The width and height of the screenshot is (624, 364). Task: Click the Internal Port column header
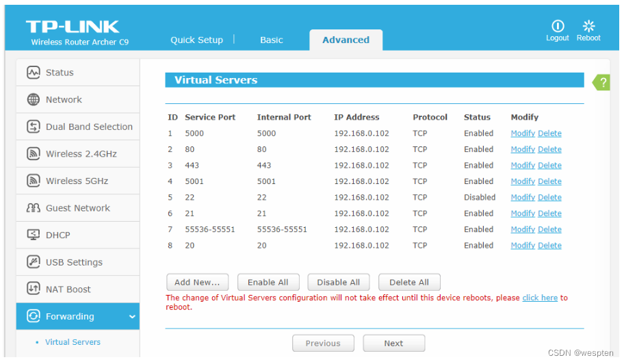284,117
